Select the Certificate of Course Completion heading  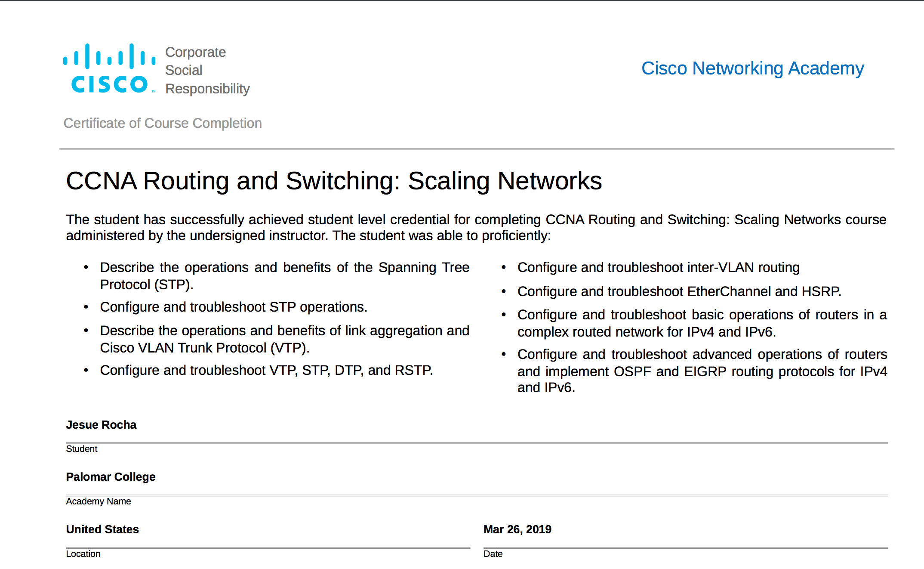coord(163,123)
